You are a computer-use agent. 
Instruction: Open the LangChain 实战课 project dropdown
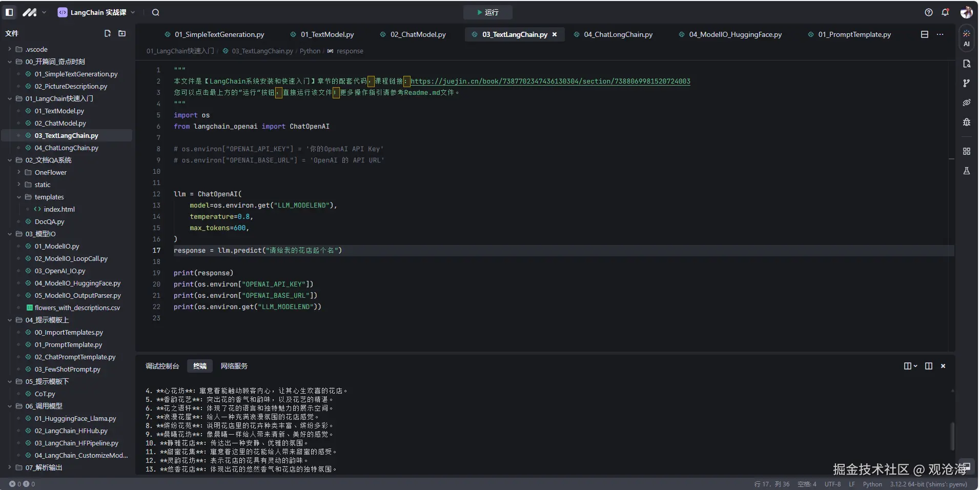97,12
